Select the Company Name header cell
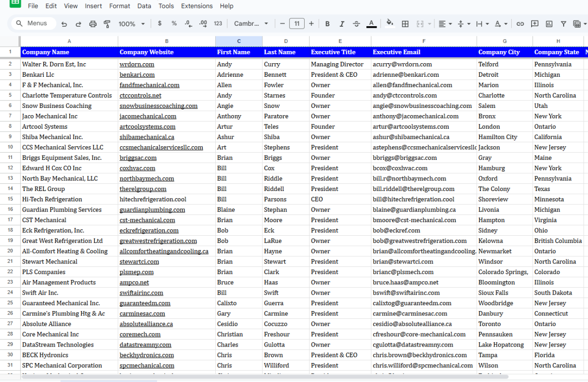Viewport: 588px width, 382px height. 69,52
